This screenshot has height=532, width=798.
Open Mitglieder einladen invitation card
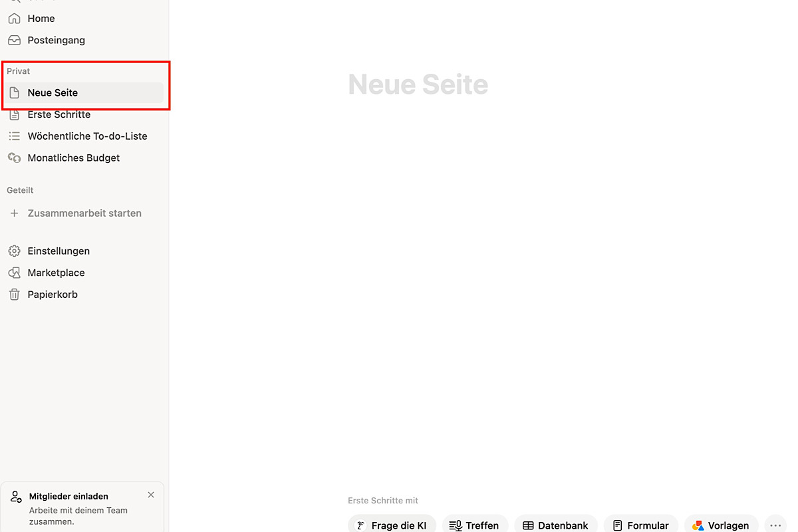pos(82,507)
